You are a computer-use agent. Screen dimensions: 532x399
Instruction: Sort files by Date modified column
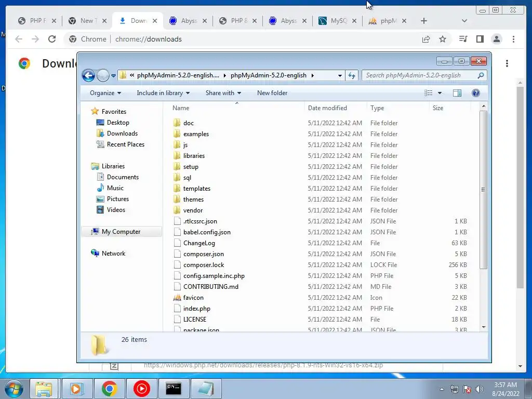tap(327, 108)
